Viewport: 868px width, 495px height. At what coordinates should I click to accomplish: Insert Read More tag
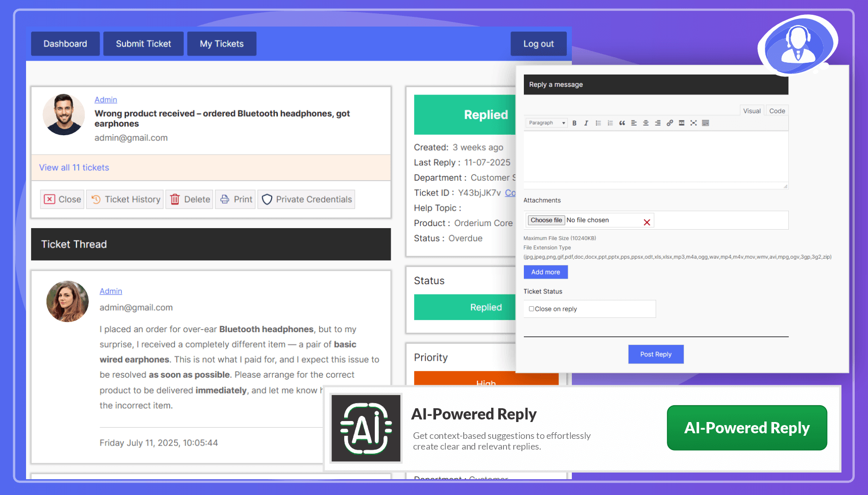pyautogui.click(x=682, y=123)
